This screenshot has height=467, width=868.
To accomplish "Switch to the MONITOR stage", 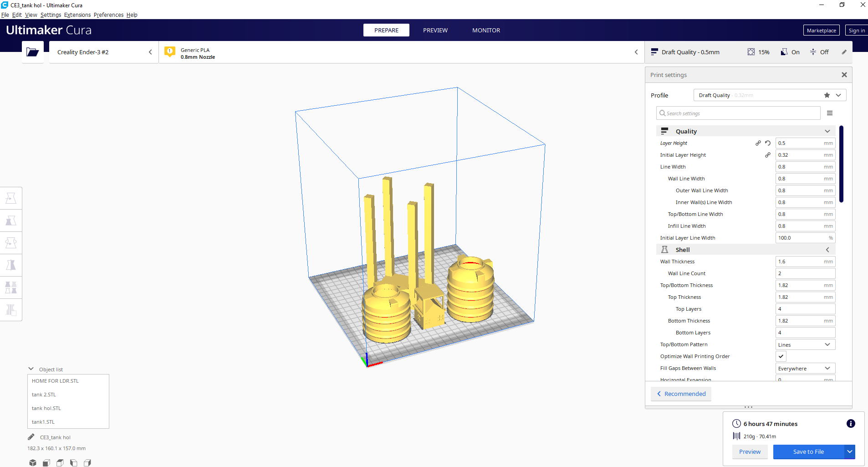I will tap(486, 30).
